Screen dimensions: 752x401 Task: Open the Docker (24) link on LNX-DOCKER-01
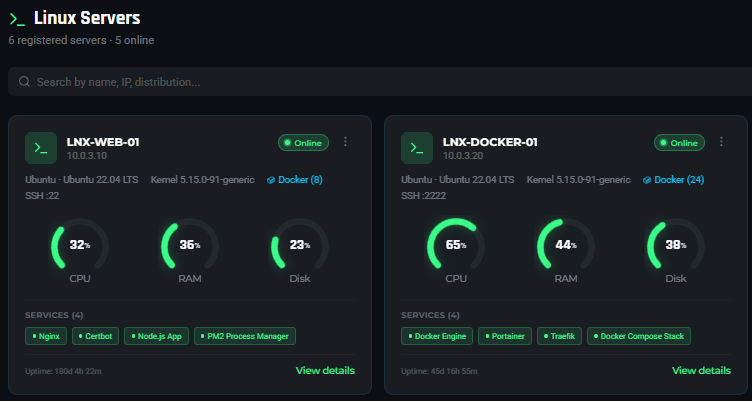tap(673, 180)
